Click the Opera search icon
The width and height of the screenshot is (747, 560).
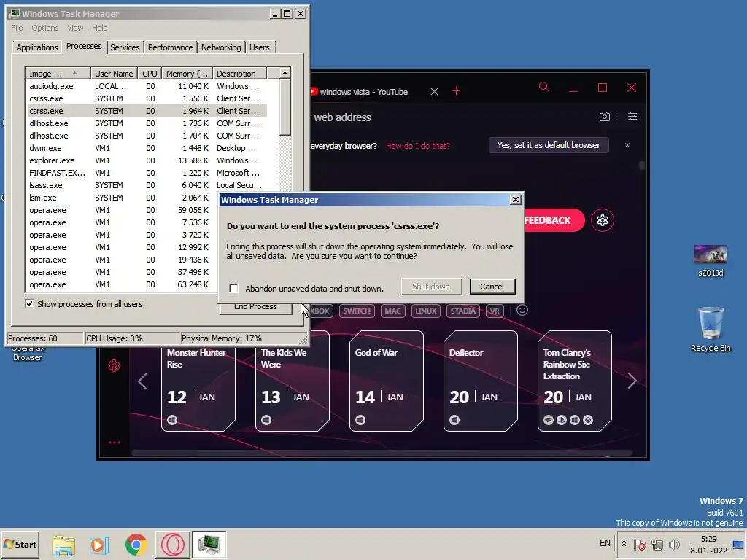pyautogui.click(x=543, y=87)
